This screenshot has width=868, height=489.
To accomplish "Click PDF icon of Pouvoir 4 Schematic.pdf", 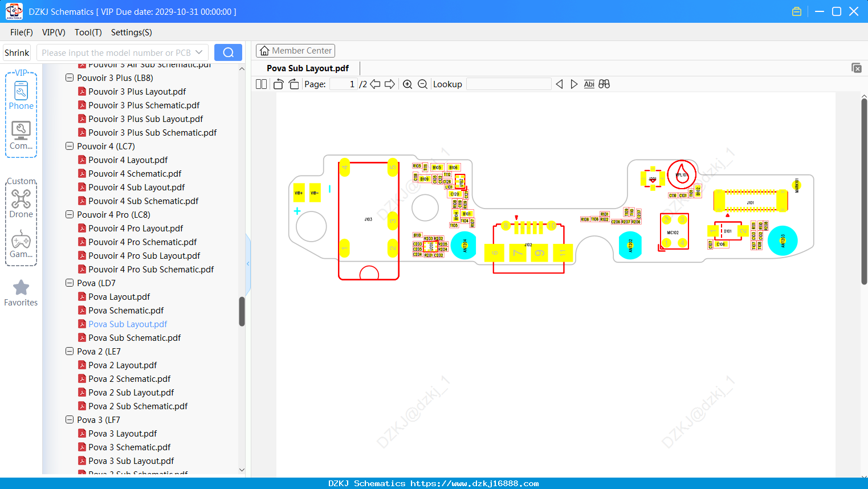I will tap(82, 173).
